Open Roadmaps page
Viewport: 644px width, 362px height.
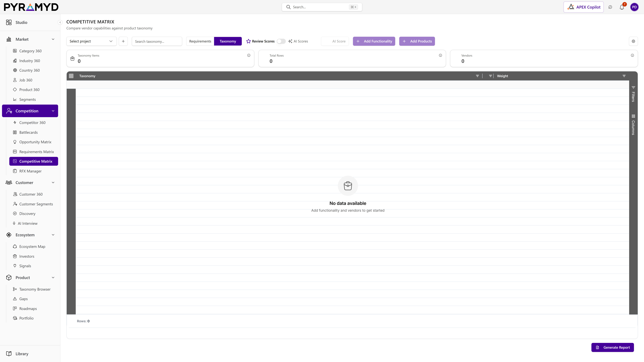28,309
